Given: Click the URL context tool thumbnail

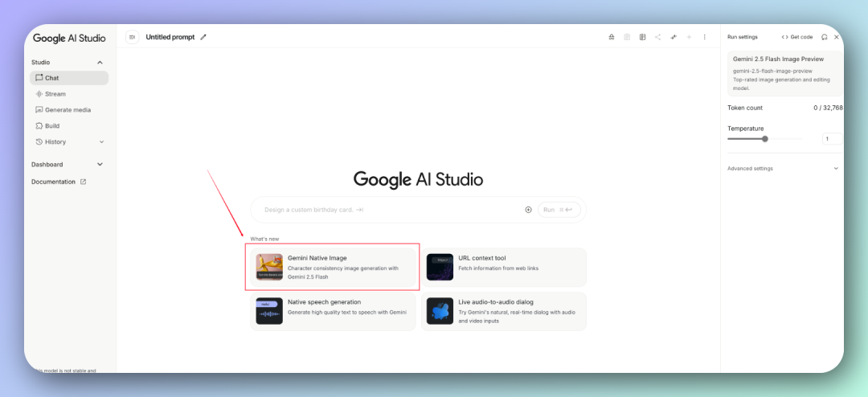Looking at the screenshot, I should click(440, 267).
